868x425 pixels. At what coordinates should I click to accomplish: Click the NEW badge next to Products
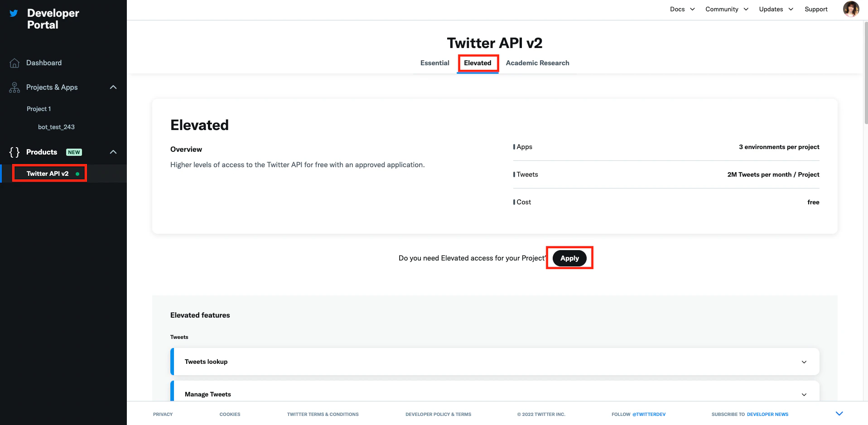point(74,152)
